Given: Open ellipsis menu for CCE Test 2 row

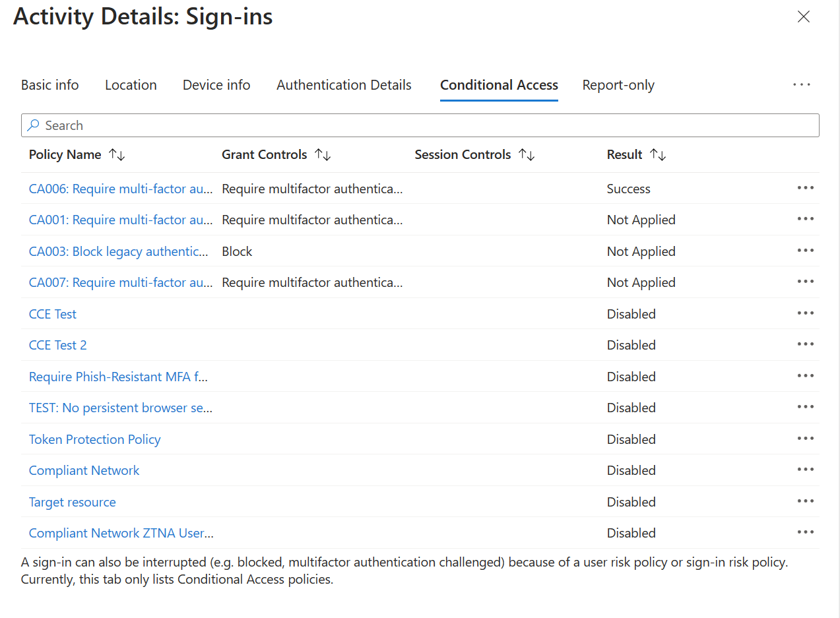Looking at the screenshot, I should (805, 344).
